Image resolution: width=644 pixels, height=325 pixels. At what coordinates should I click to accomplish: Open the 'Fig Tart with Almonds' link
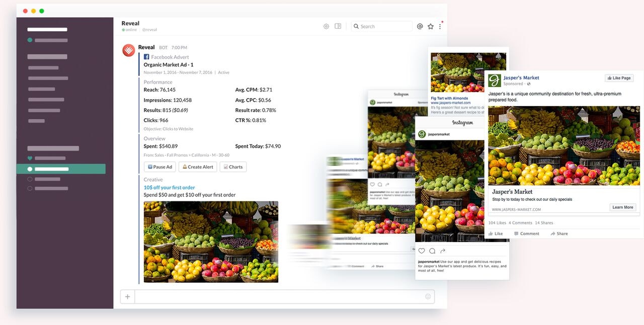(x=449, y=99)
